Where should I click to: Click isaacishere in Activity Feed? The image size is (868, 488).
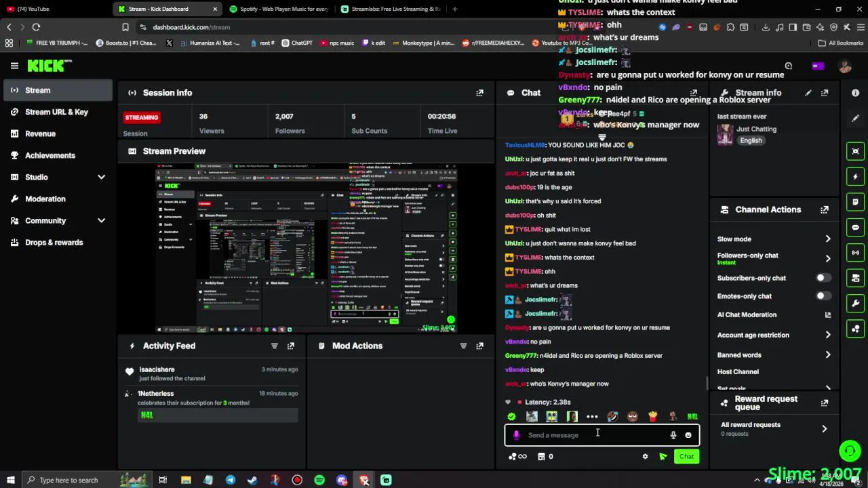[x=157, y=369]
